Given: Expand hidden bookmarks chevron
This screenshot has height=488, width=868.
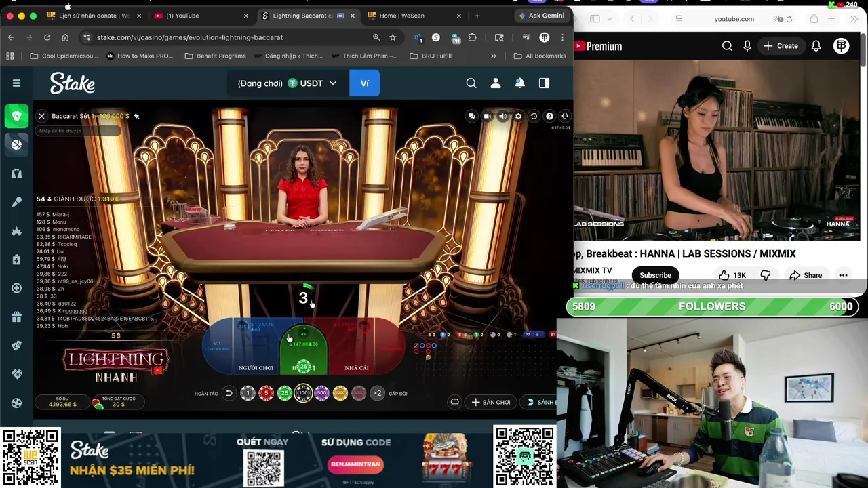Looking at the screenshot, I should pyautogui.click(x=494, y=56).
